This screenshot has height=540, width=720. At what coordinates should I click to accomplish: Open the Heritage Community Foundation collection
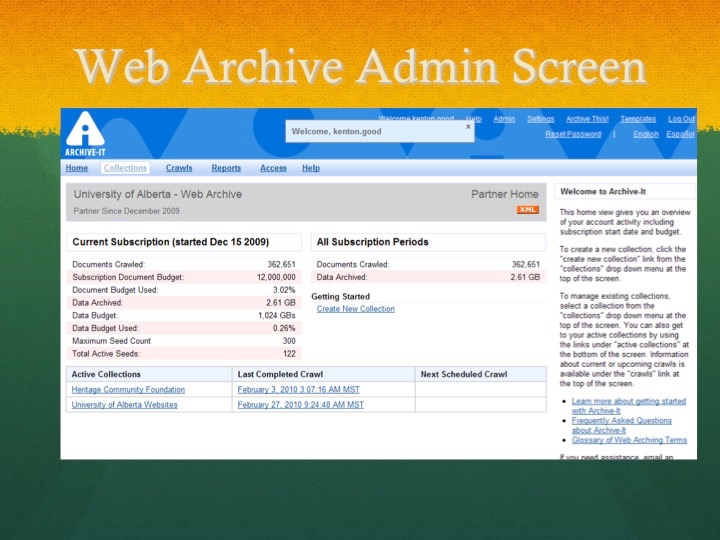[128, 389]
